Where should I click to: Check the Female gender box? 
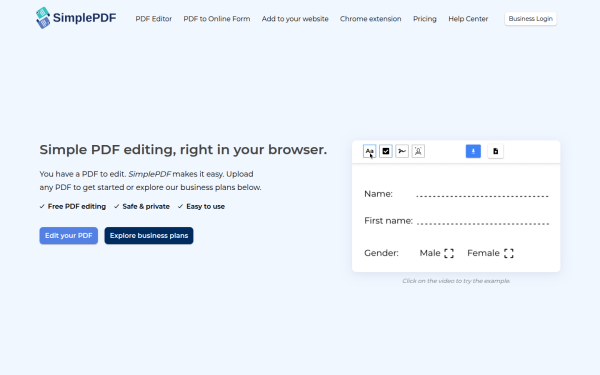pos(509,253)
